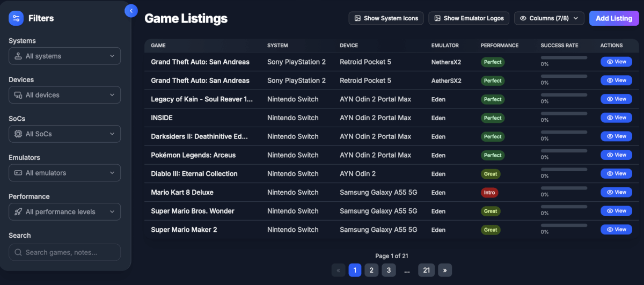The image size is (644, 285).
Task: Toggle Show Emulator Logos
Action: (469, 18)
